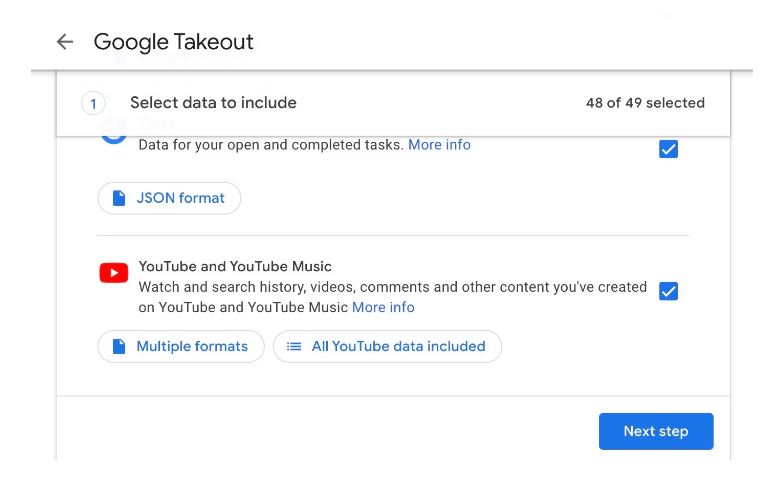Click the YouTube and YouTube Music heading

coord(235,266)
